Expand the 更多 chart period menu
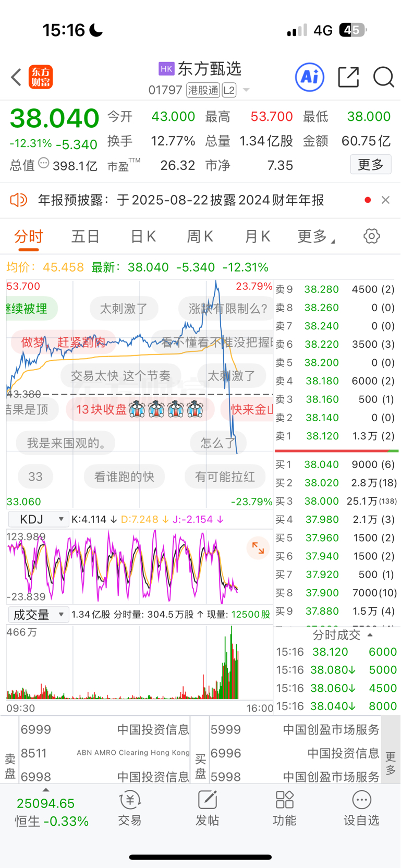Screen dimensions: 401x868 pos(316,237)
